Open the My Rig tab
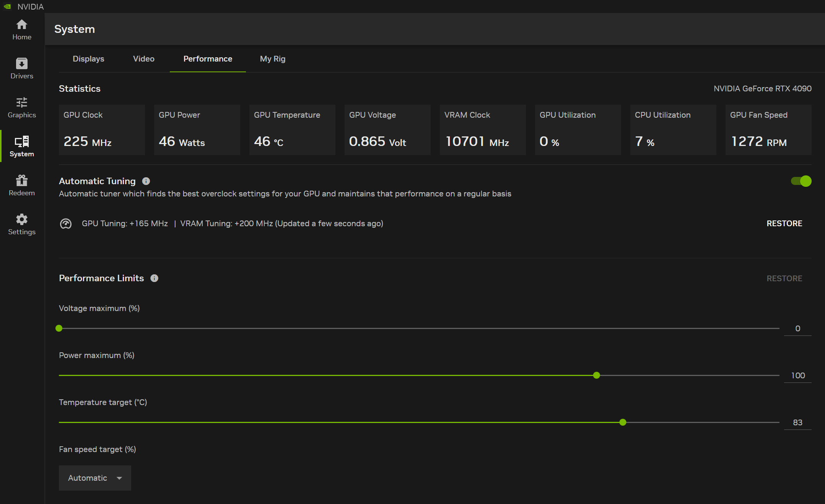Viewport: 825px width, 504px height. tap(273, 59)
